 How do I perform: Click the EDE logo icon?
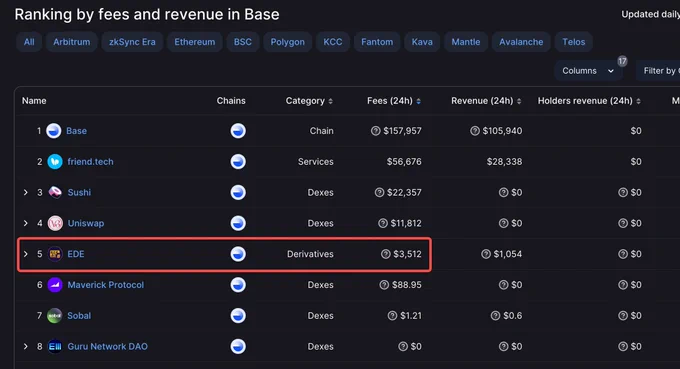click(x=55, y=254)
